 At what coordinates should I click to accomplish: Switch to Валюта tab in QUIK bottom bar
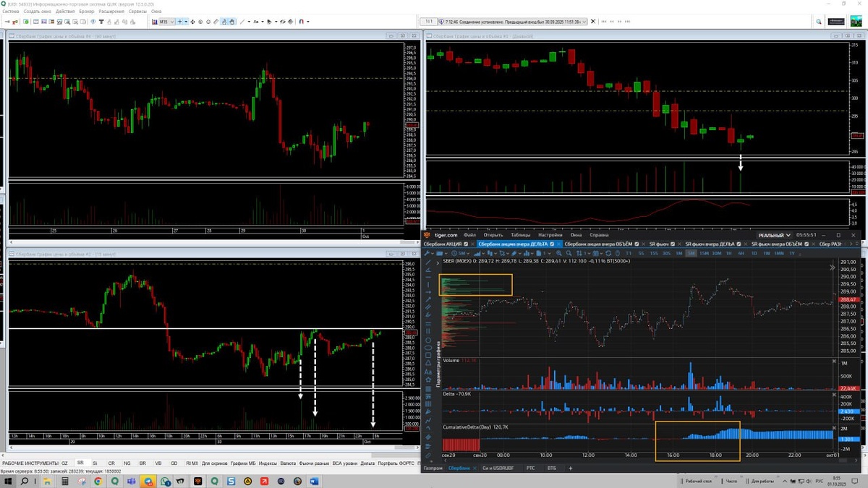(x=288, y=463)
